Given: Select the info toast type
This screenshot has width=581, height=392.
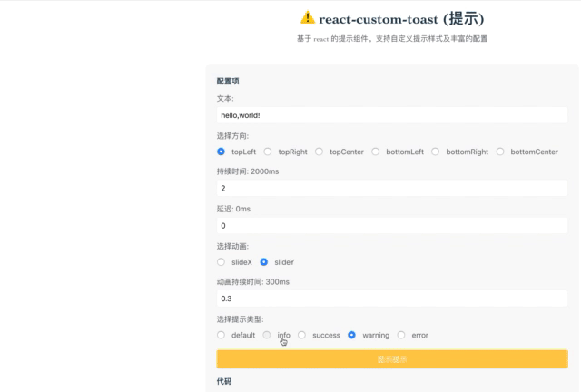Looking at the screenshot, I should [267, 335].
